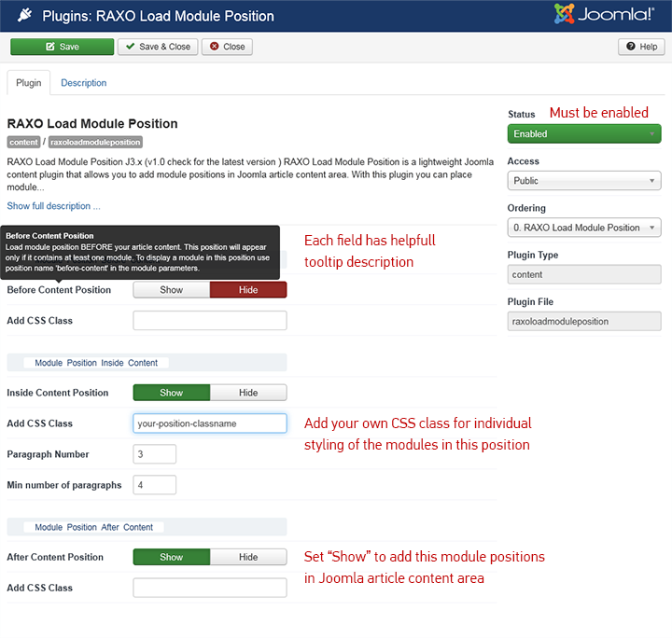Click the 'raxoloadmoduleposition' tag badge
This screenshot has height=638, width=672.
pos(95,142)
